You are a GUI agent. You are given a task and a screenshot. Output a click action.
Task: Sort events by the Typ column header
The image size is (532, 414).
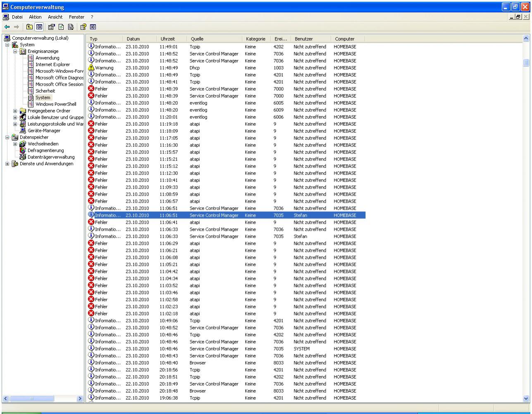[x=105, y=39]
